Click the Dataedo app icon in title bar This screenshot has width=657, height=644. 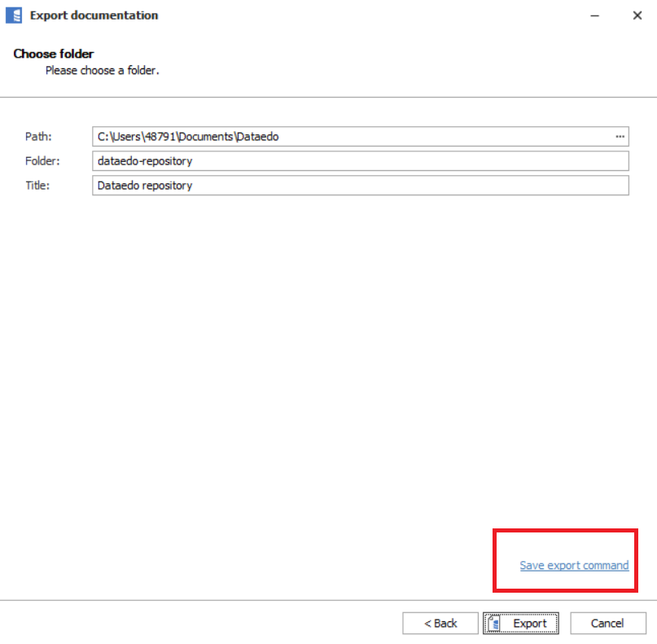14,15
